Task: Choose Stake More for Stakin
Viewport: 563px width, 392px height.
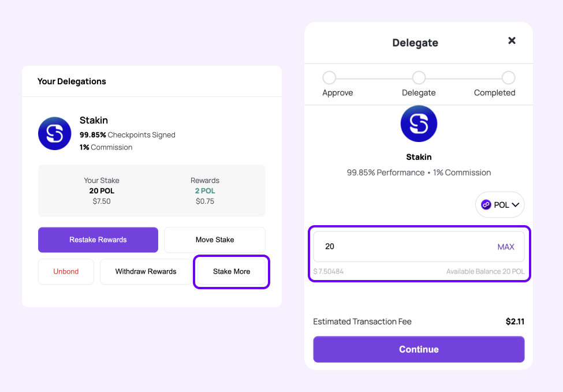Action: tap(231, 271)
